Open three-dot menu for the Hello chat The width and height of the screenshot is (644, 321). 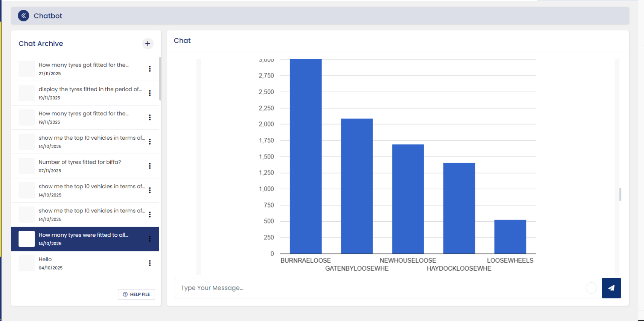coord(150,263)
